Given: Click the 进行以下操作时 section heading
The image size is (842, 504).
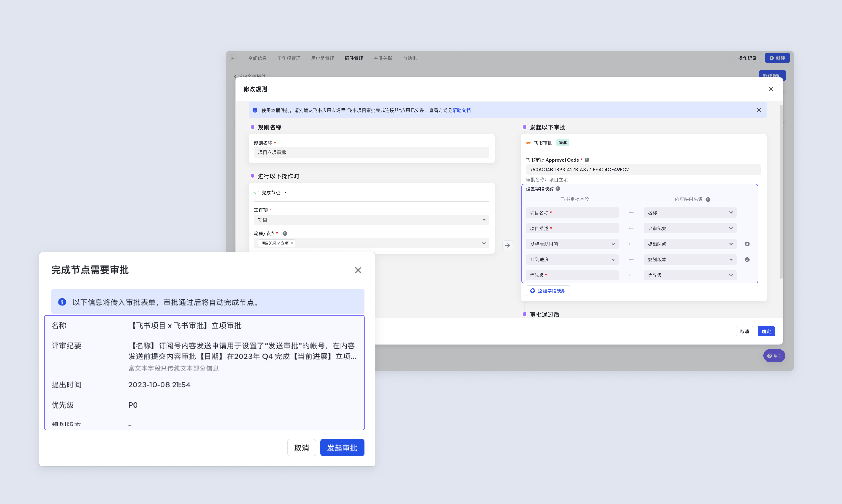Looking at the screenshot, I should 278,176.
